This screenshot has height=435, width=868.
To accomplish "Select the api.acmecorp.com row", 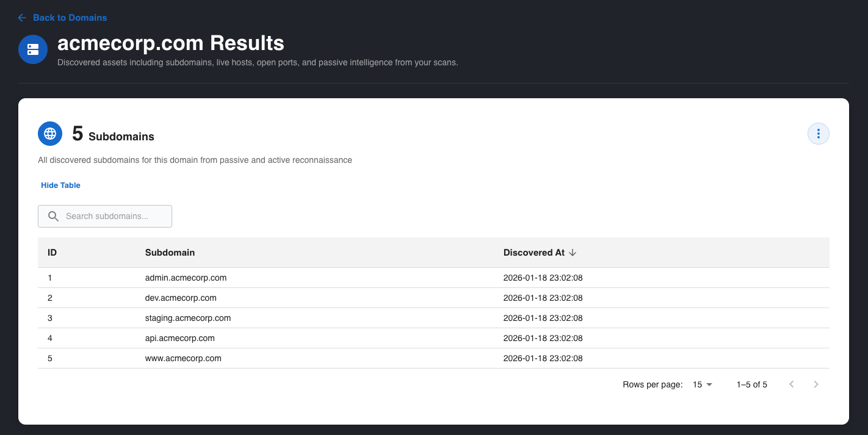I will 180,338.
